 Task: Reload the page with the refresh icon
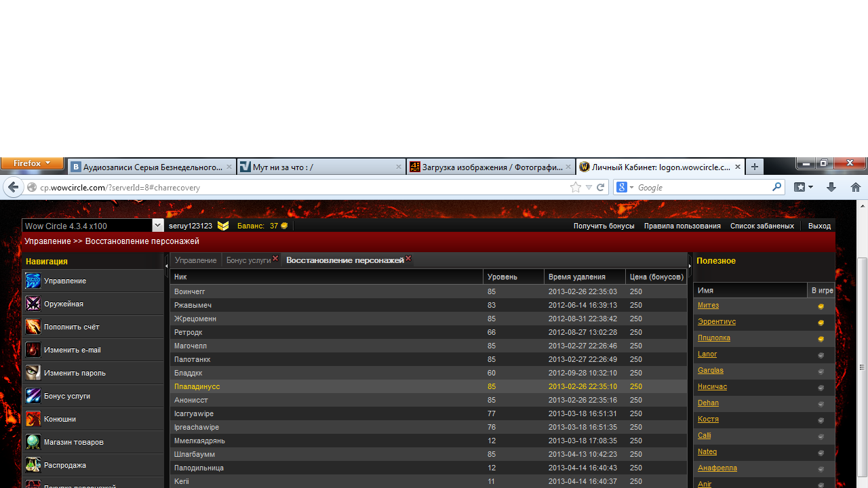600,188
